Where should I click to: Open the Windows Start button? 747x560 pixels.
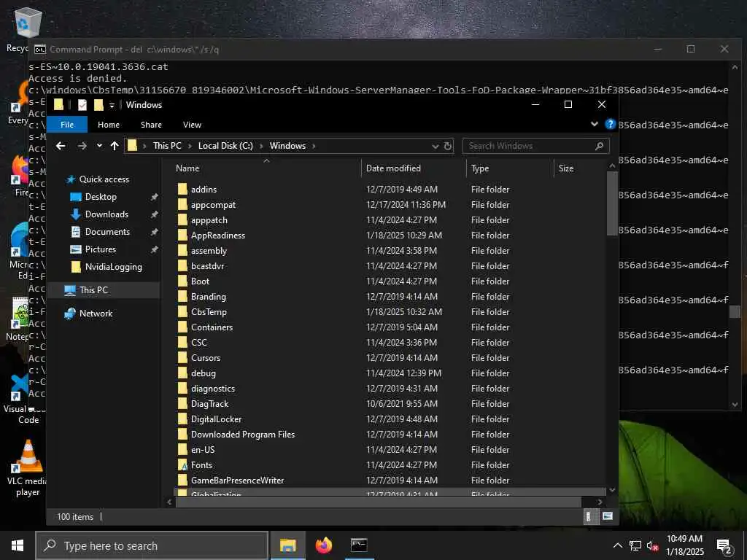pyautogui.click(x=18, y=545)
